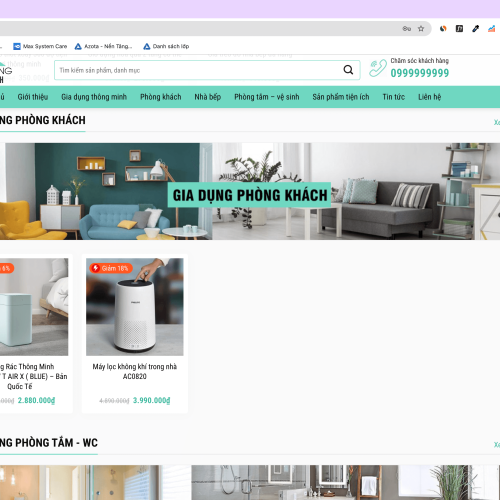Open the smart trash bin product image
Screen dimensions: 500x500
(x=34, y=307)
